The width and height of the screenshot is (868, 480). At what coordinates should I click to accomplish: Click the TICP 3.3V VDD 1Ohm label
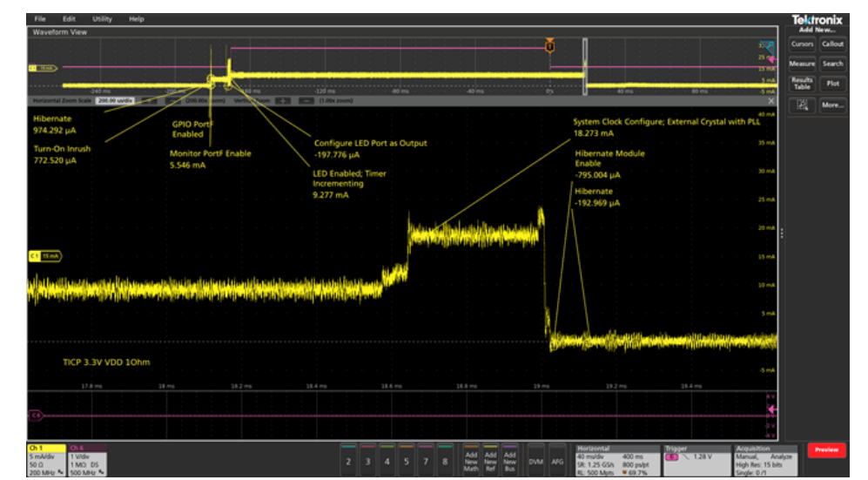[106, 362]
